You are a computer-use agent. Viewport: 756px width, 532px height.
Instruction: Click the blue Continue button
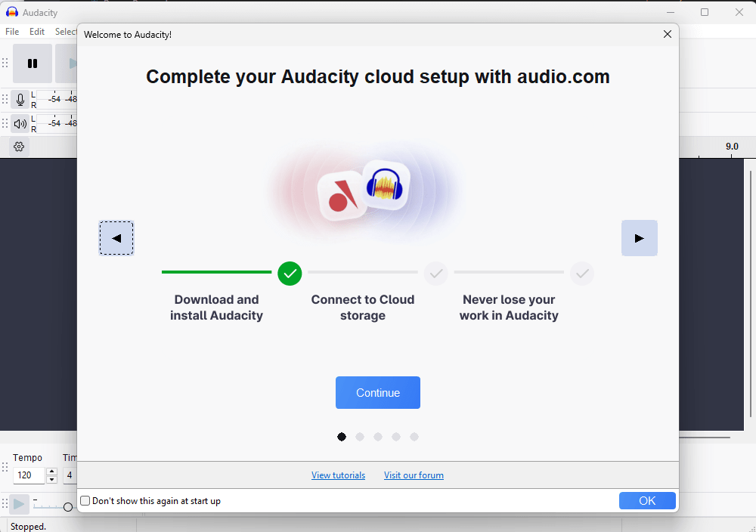378,393
